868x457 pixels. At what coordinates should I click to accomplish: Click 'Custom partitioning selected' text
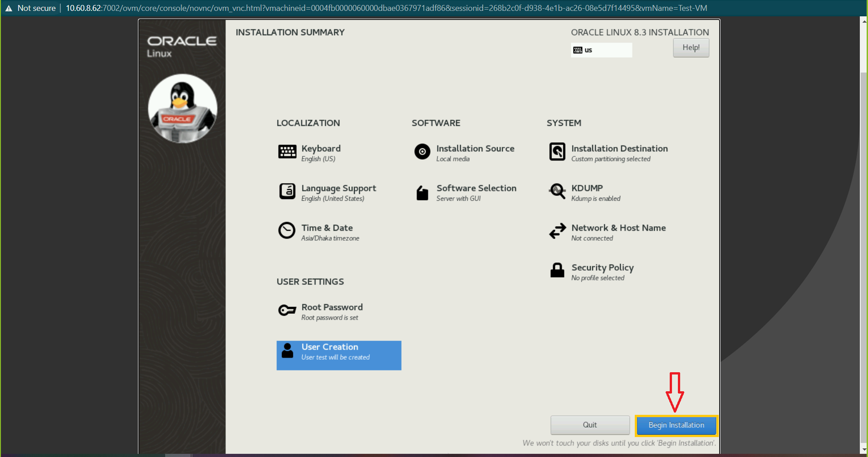point(611,159)
